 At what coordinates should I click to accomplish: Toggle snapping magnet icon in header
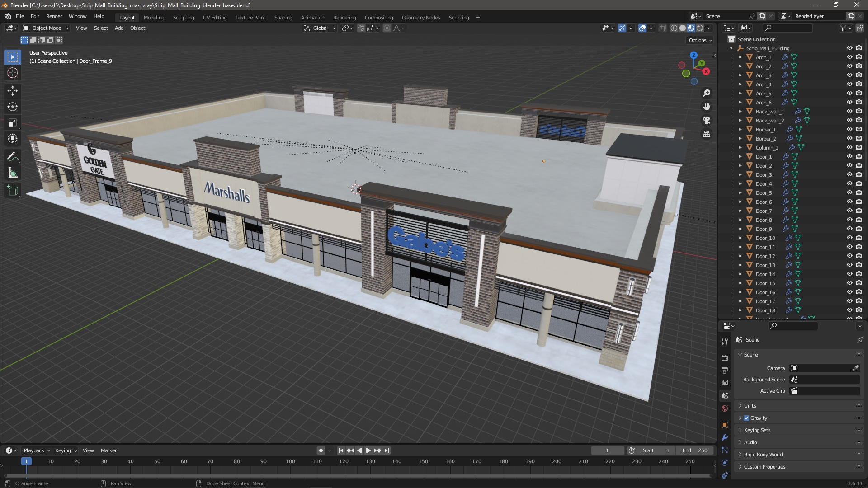(361, 28)
